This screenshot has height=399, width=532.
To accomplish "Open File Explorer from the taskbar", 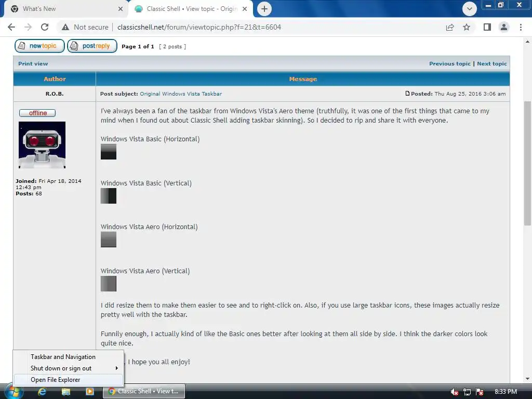I will pyautogui.click(x=65, y=392).
